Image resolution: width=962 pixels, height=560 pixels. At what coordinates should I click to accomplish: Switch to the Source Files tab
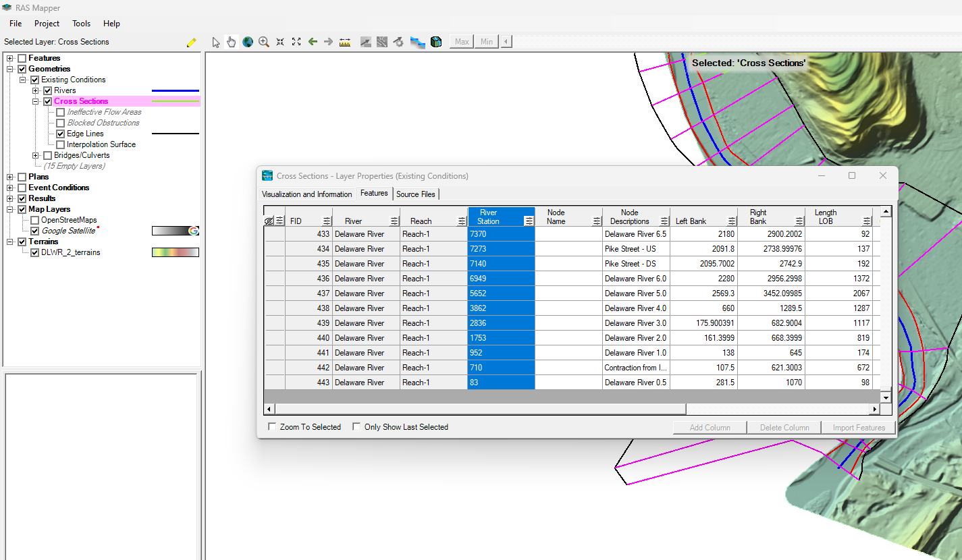pyautogui.click(x=416, y=194)
